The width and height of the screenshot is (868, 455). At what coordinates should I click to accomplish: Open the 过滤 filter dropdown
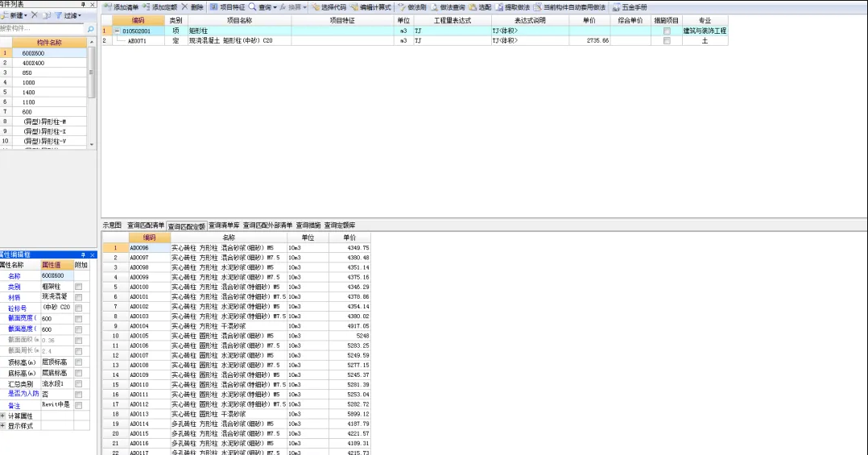click(68, 15)
